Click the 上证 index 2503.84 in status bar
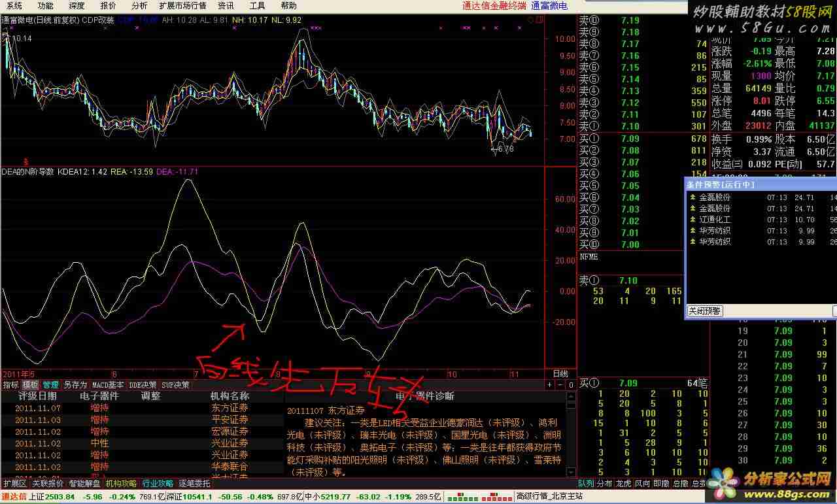837x504 pixels. pyautogui.click(x=53, y=497)
